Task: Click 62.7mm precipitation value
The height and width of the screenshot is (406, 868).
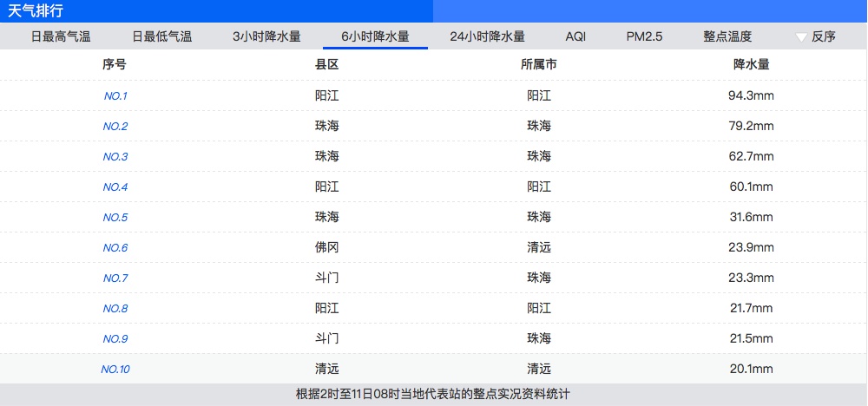Action: 751,156
